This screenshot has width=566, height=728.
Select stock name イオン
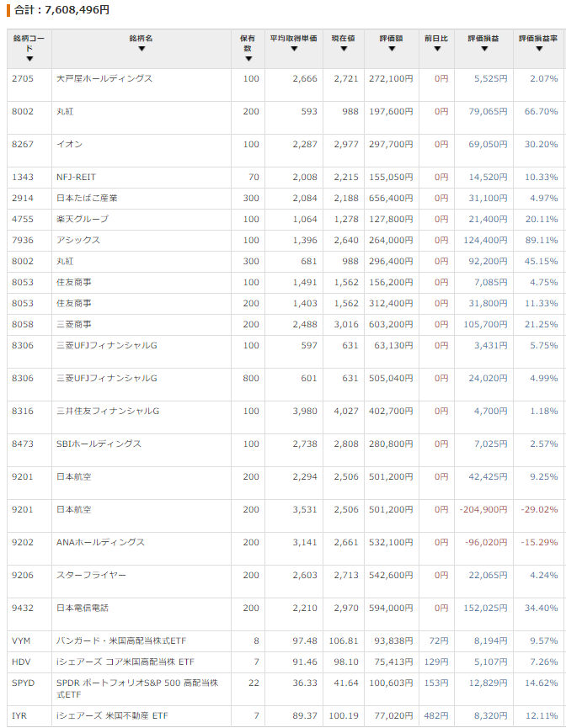click(69, 145)
